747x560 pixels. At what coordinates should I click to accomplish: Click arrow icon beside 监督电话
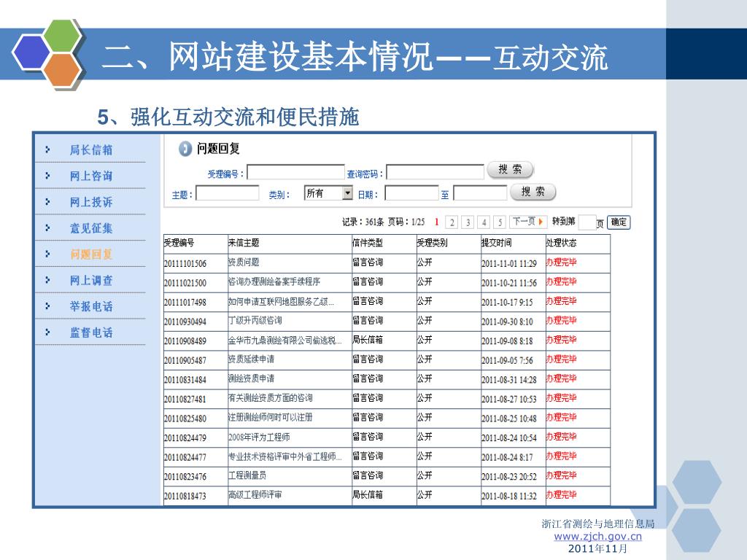point(47,332)
